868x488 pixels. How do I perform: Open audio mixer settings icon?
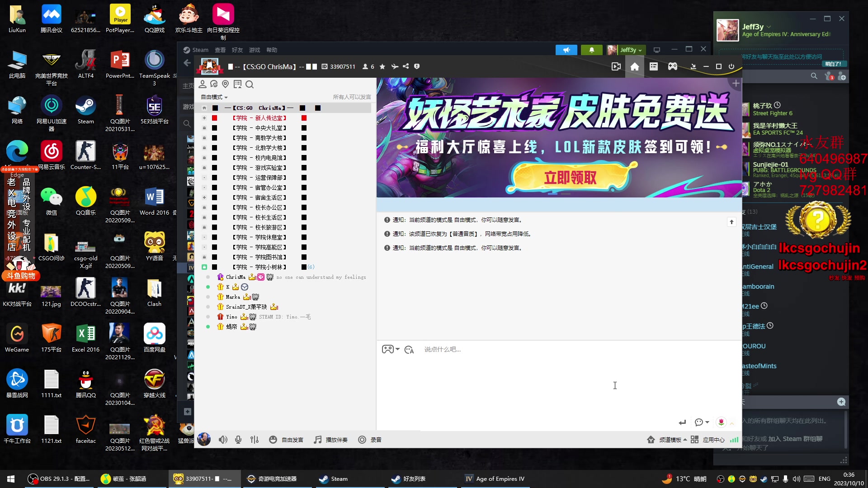click(255, 440)
